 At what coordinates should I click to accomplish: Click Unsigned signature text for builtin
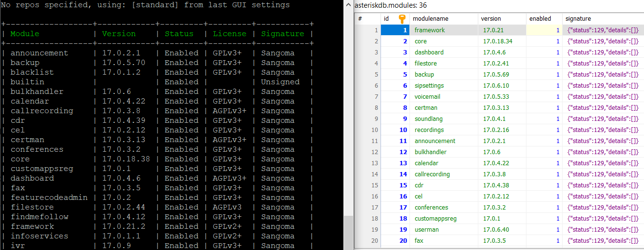click(280, 82)
